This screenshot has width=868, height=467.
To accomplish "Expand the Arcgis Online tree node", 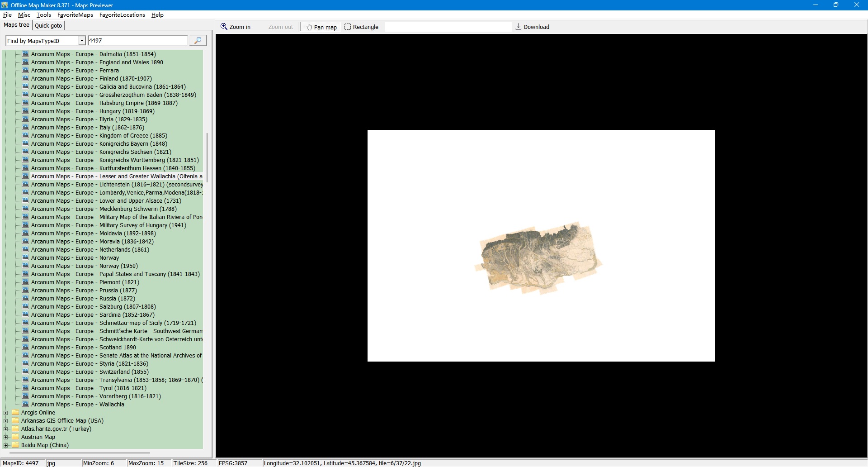I will pyautogui.click(x=6, y=413).
